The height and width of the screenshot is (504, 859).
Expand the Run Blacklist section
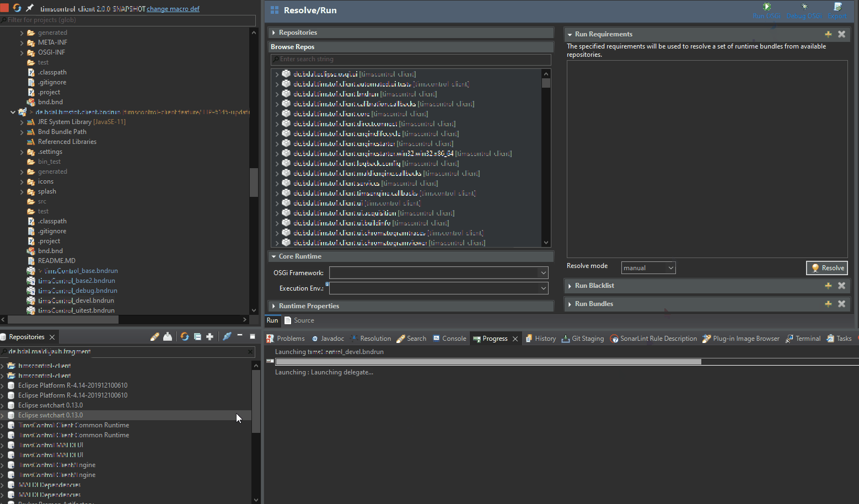tap(570, 286)
